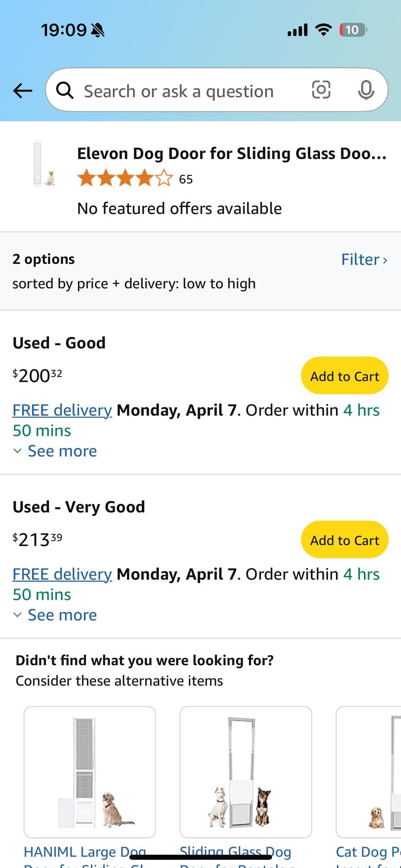401x868 pixels.
Task: Tap the magnifying glass search icon
Action: click(x=65, y=91)
